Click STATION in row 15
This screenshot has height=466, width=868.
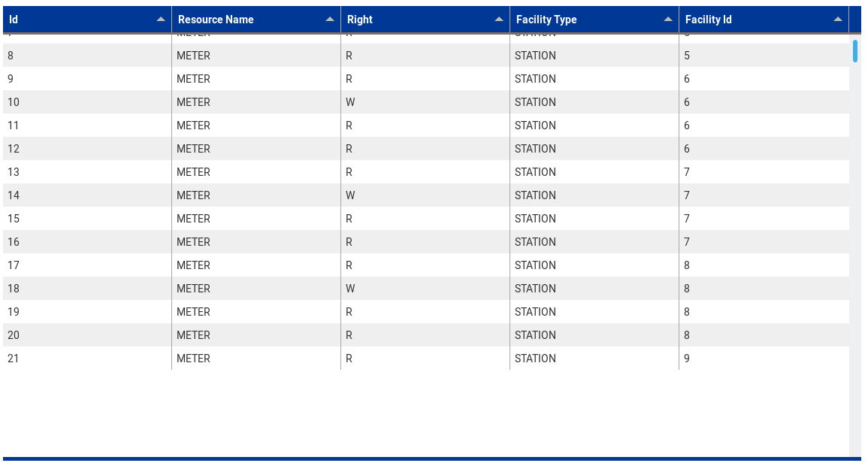pos(535,218)
